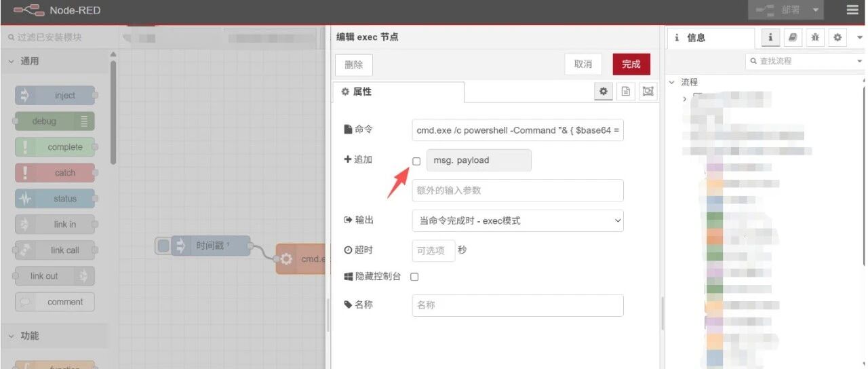Click the 额外的输入参数 extra parameters field
Image resolution: width=868 pixels, height=369 pixels.
click(x=517, y=191)
